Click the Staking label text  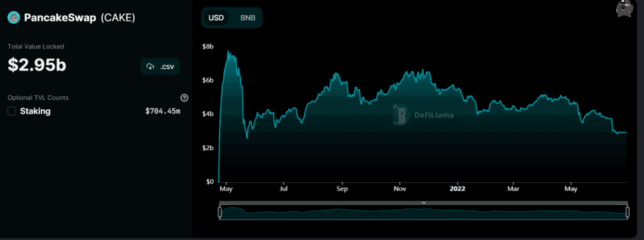coord(35,111)
